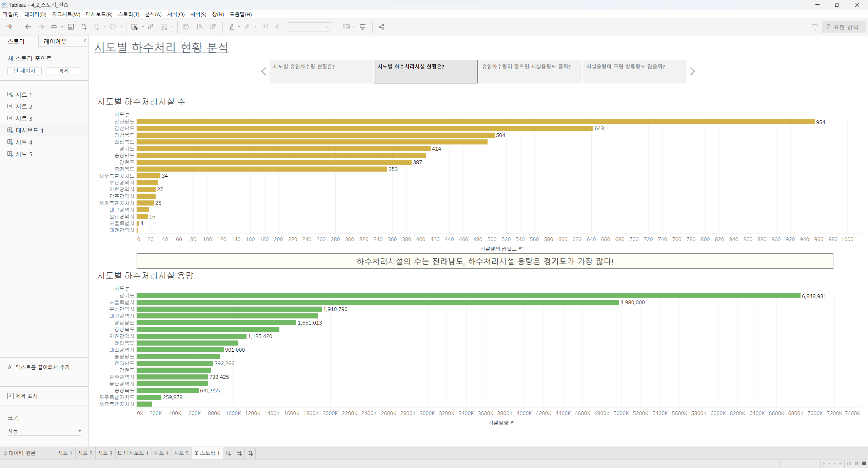Click the Clear sheet icon
The image size is (868, 468).
(x=164, y=27)
